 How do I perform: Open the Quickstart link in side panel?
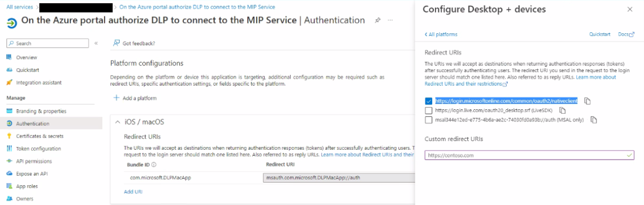point(600,34)
